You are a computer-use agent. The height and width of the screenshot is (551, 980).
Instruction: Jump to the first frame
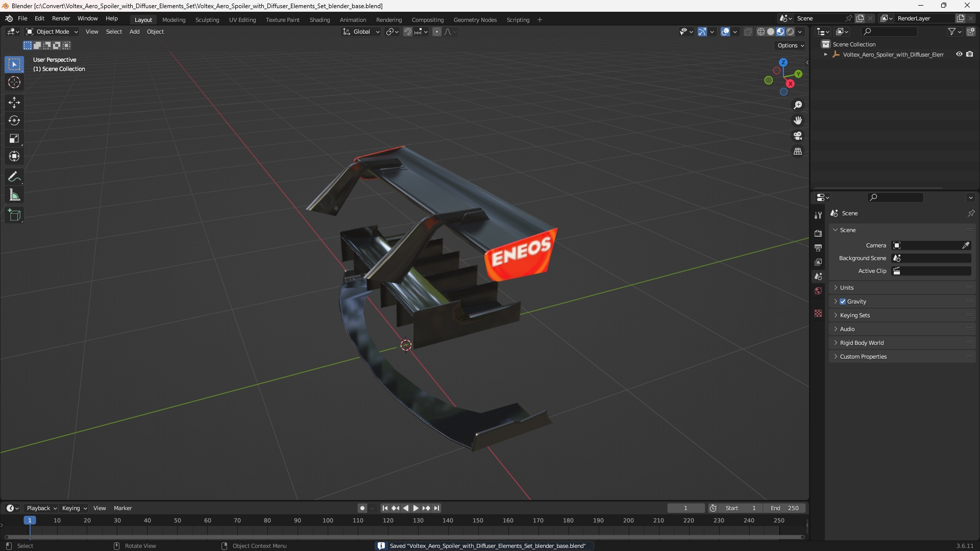(x=385, y=508)
